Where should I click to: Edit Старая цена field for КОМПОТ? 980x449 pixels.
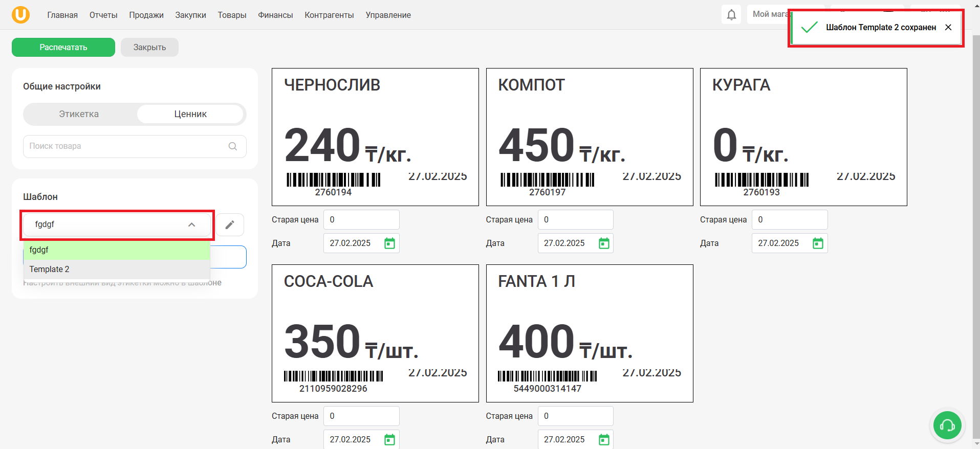pos(575,220)
